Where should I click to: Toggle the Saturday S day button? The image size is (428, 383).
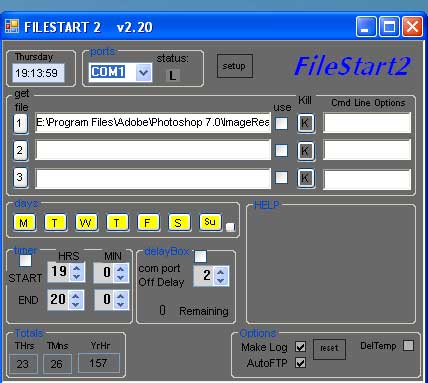click(x=179, y=222)
